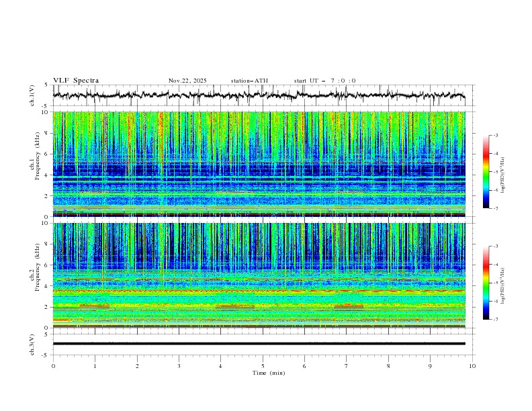Click the ch.1 voltage waveform trace
This screenshot has width=532, height=411.
pyautogui.click(x=259, y=95)
